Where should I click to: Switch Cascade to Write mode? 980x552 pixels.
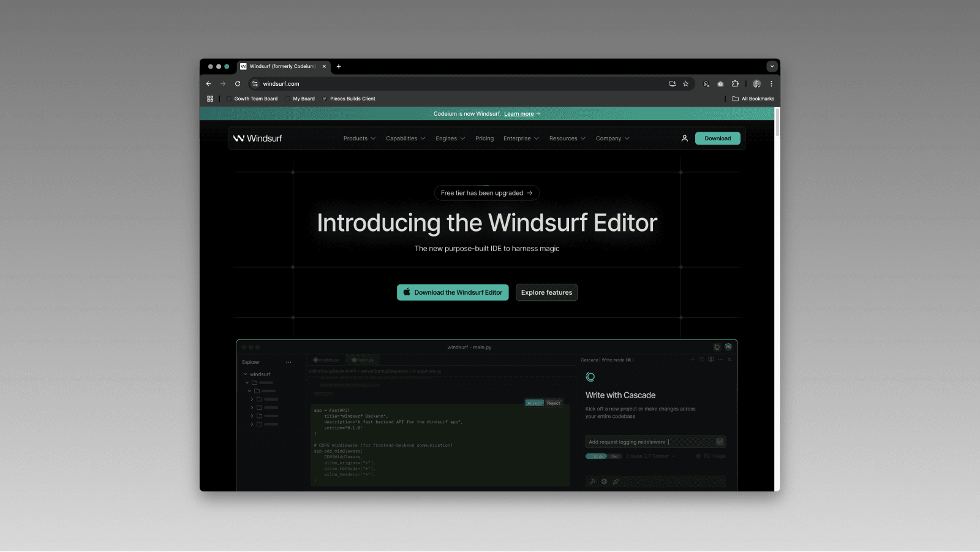point(597,456)
